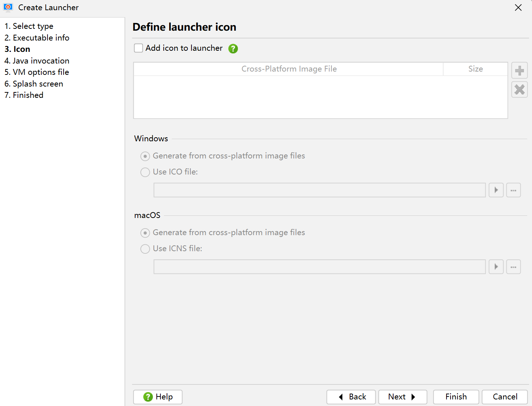Open step 3 Icon
The image size is (532, 406).
click(x=17, y=49)
